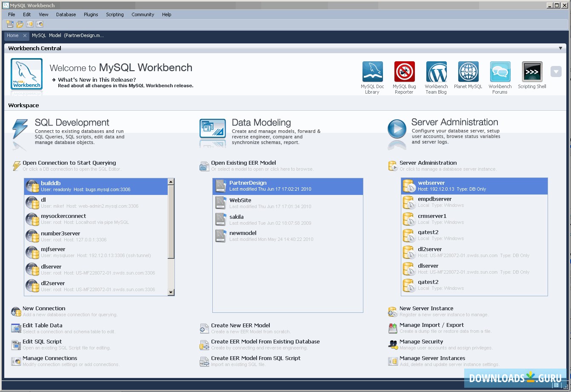Select the webserver server instance
Viewport: 571px width, 392px height.
pos(474,186)
